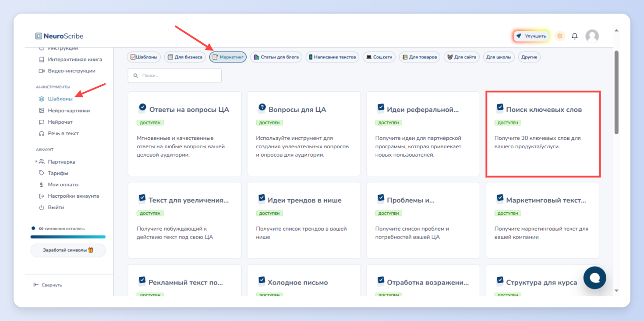Select the Статьи для блога tab
Viewport: 644px width, 321px height.
click(276, 57)
